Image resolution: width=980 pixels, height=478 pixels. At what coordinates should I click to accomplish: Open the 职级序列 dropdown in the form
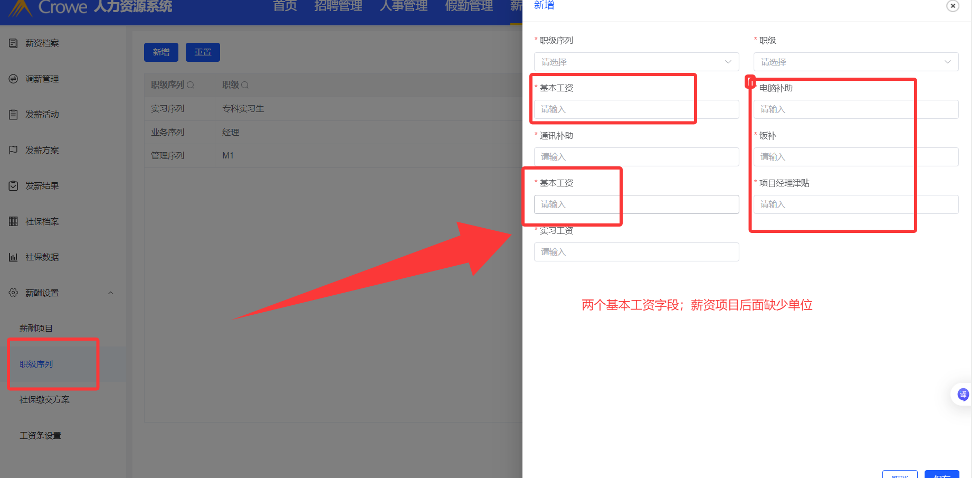[636, 62]
